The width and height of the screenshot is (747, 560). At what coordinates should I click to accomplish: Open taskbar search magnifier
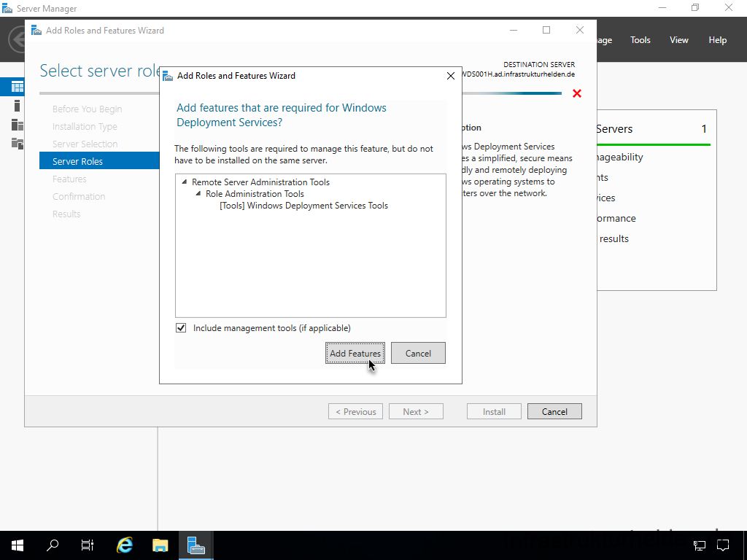click(x=53, y=545)
